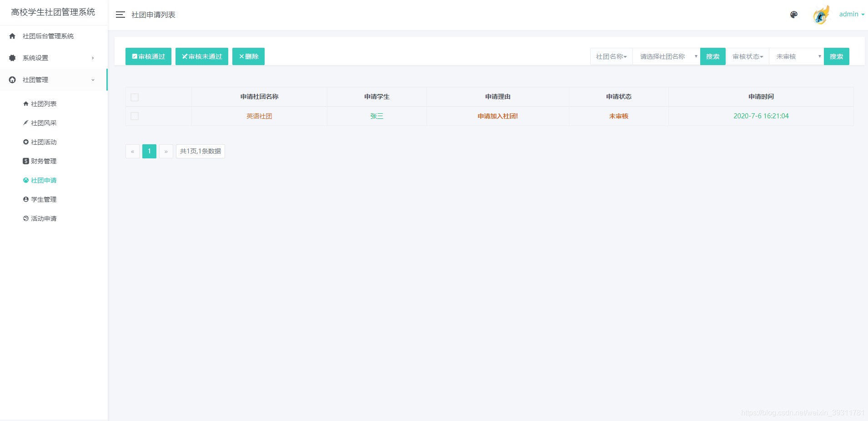
Task: Go to next page with » button
Action: point(166,151)
